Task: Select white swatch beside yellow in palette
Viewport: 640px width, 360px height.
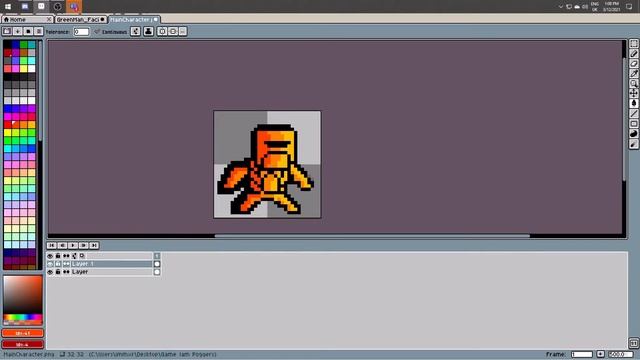Action: coord(31,69)
